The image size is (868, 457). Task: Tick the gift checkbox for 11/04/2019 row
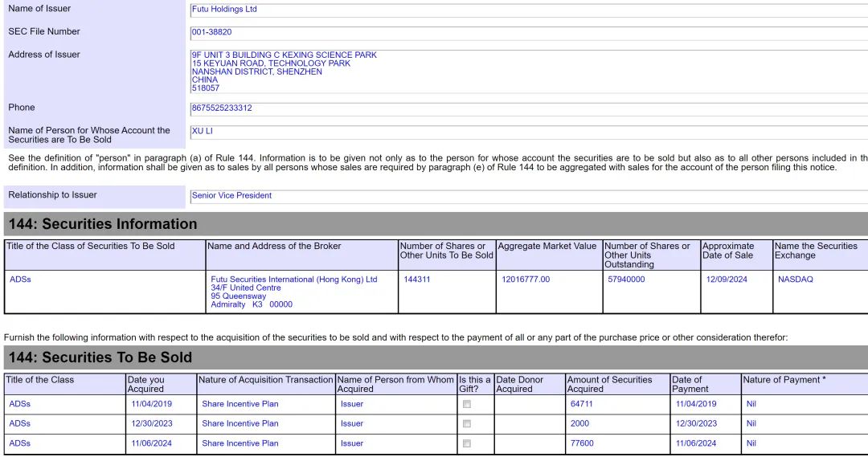467,405
